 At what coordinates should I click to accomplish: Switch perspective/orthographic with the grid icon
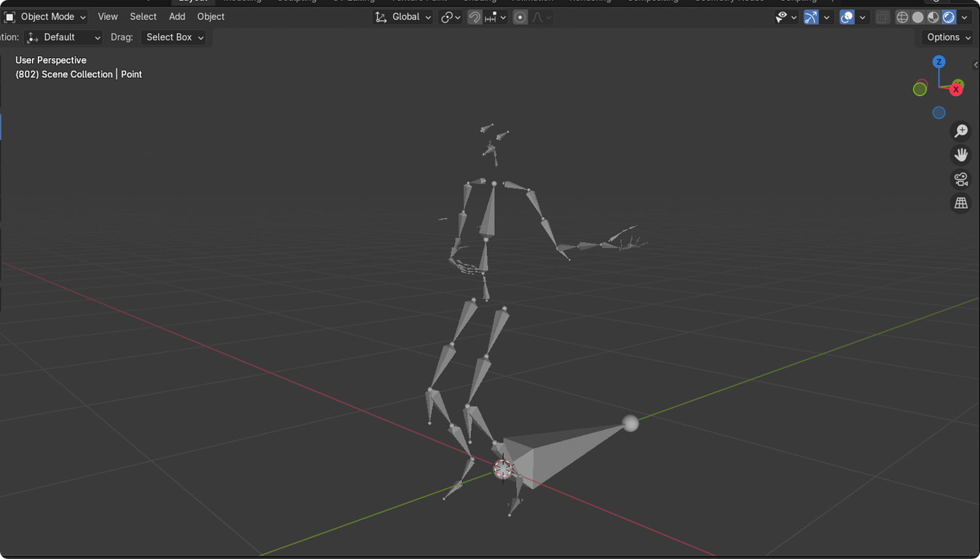coord(960,203)
